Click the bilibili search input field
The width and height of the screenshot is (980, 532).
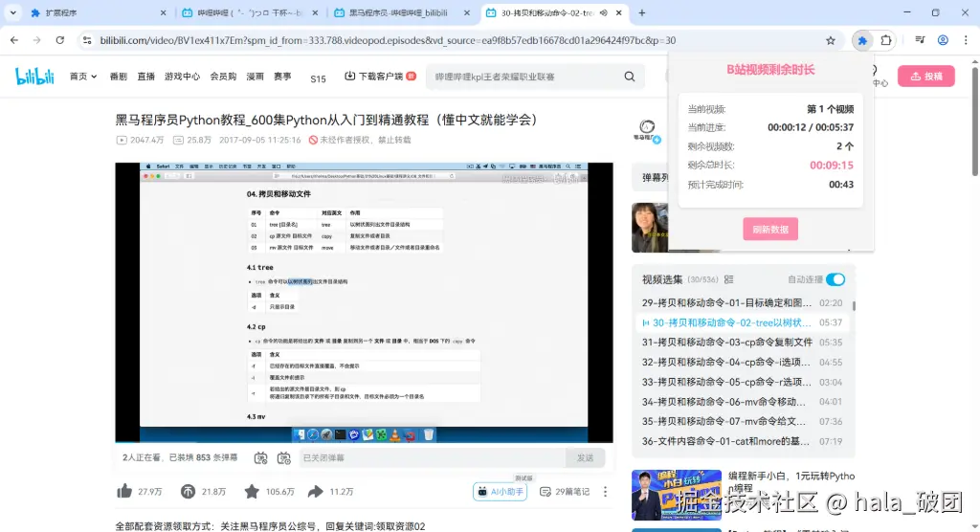pos(525,77)
